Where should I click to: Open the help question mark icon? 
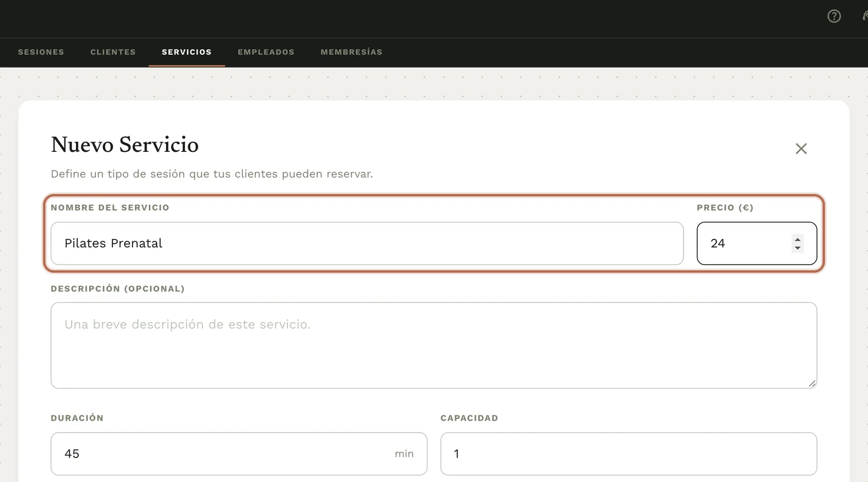coord(834,16)
